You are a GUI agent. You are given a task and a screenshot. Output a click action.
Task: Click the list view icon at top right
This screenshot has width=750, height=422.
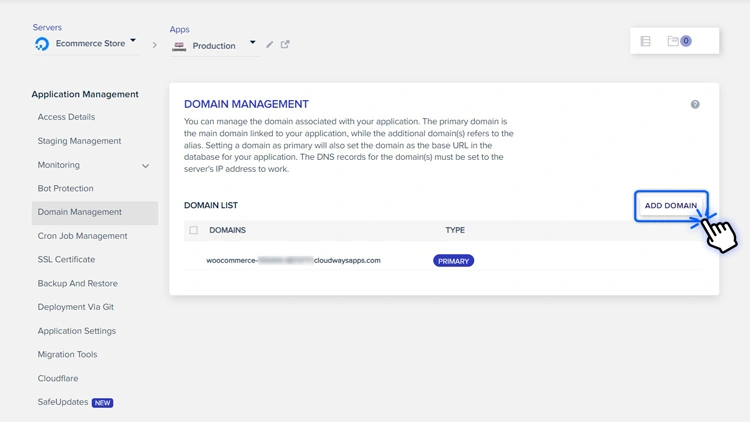646,42
